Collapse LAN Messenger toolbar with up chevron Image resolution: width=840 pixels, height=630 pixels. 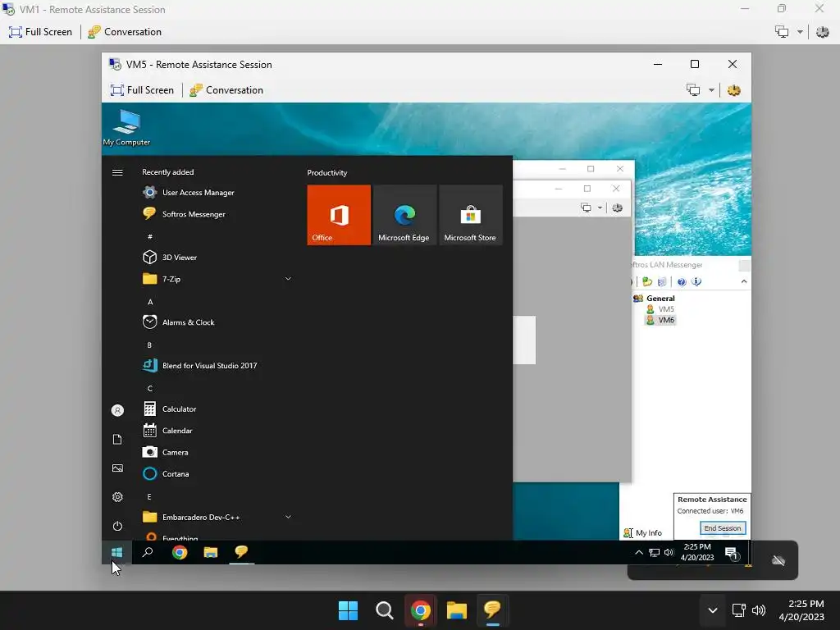click(743, 282)
